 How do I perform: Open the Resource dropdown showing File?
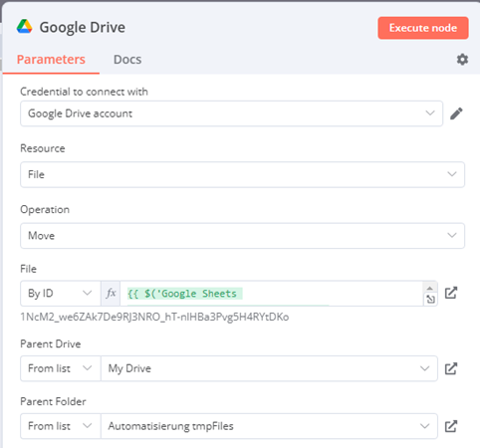pyautogui.click(x=242, y=174)
